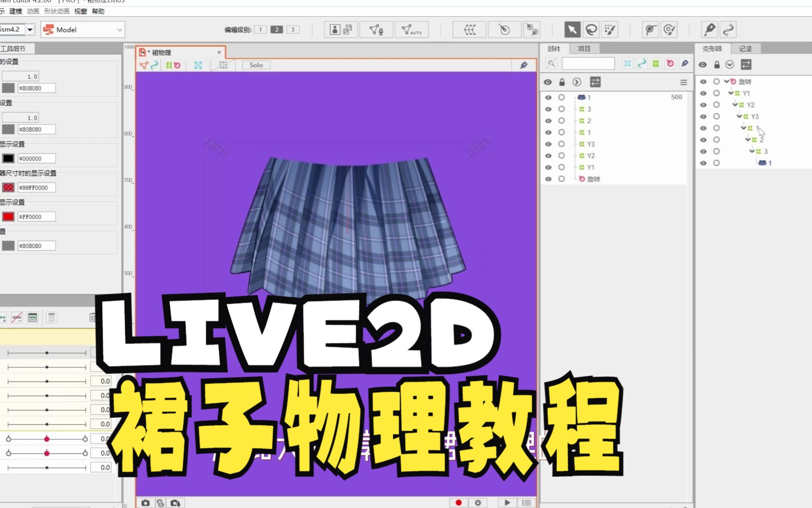Hide part 2 in parts panel
This screenshot has height=508, width=812.
[x=548, y=121]
